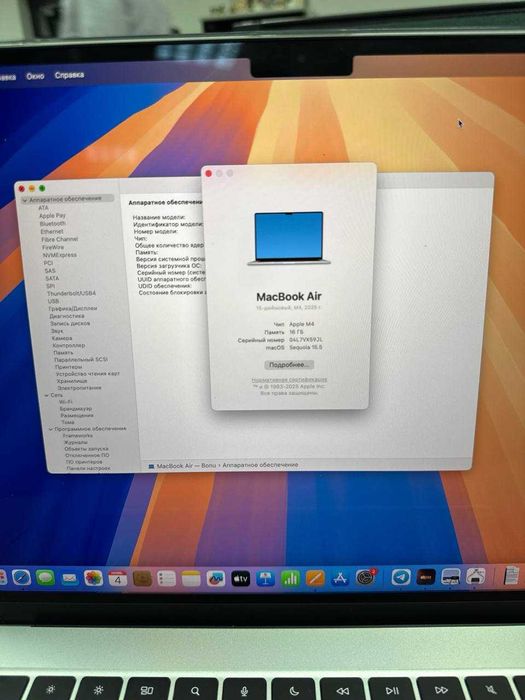This screenshot has width=525, height=700.
Task: Open Safari from the Dock
Action: [x=21, y=578]
